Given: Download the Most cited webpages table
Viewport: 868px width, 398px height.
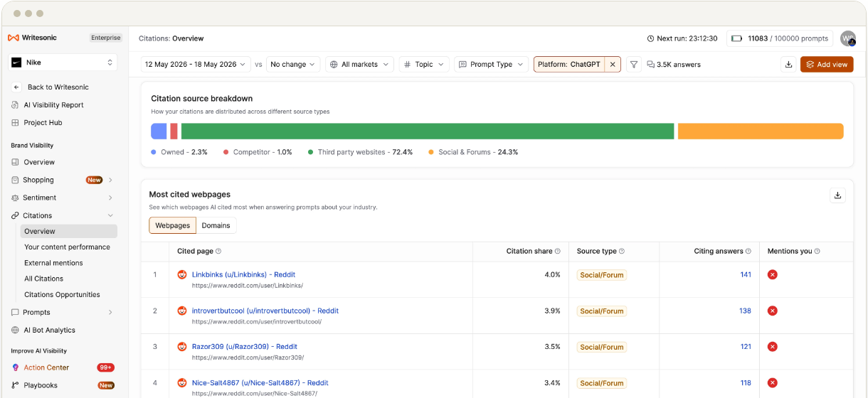Looking at the screenshot, I should click(x=837, y=195).
